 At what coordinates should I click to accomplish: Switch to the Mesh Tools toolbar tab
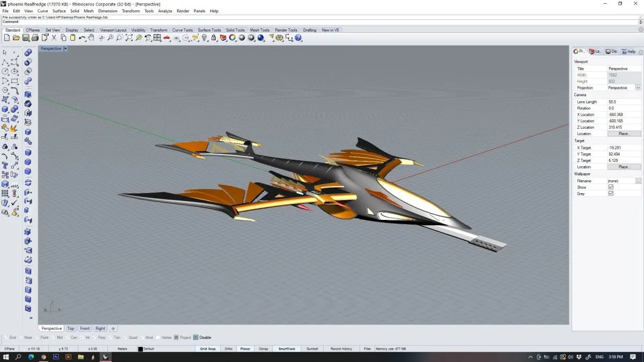pyautogui.click(x=260, y=30)
